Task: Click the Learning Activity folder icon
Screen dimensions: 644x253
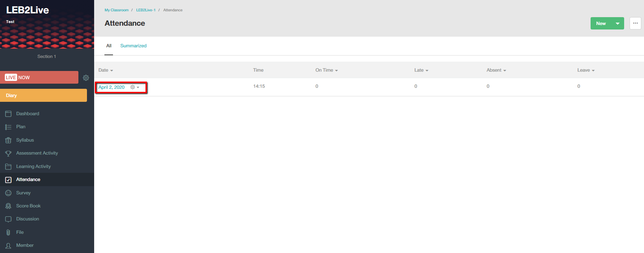Action: point(8,167)
